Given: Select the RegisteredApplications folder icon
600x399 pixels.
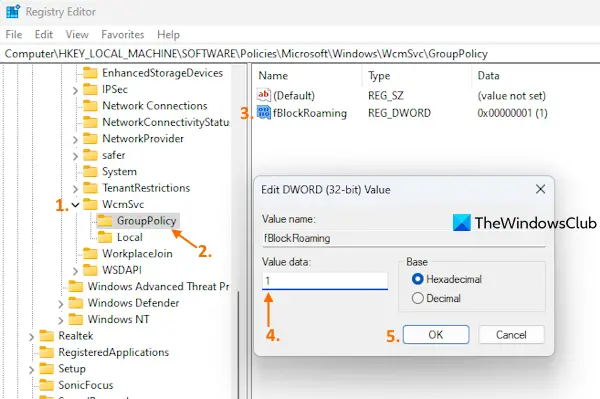Looking at the screenshot, I should click(x=47, y=352).
